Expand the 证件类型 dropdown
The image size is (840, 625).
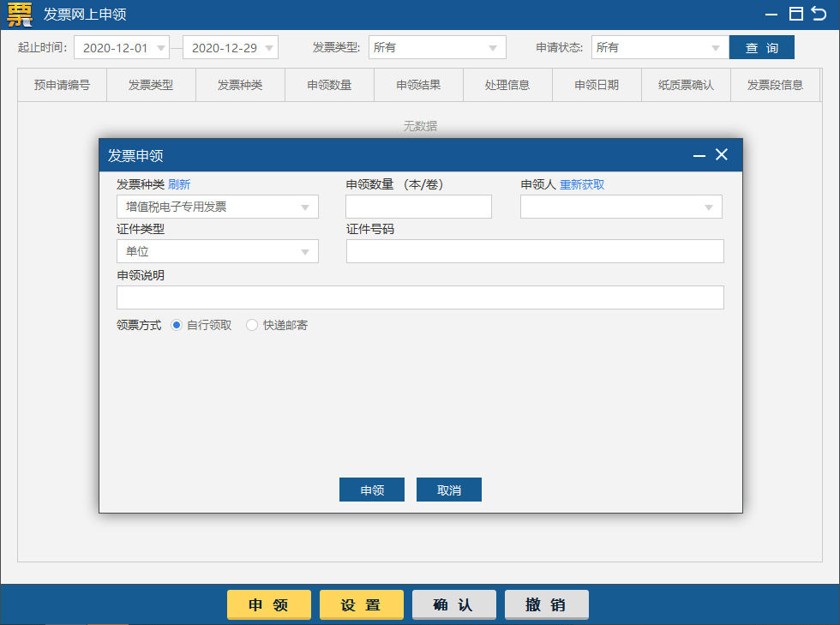point(217,251)
